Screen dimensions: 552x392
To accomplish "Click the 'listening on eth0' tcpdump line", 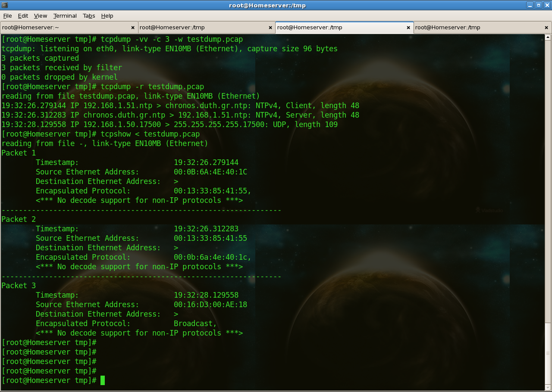I will (169, 49).
